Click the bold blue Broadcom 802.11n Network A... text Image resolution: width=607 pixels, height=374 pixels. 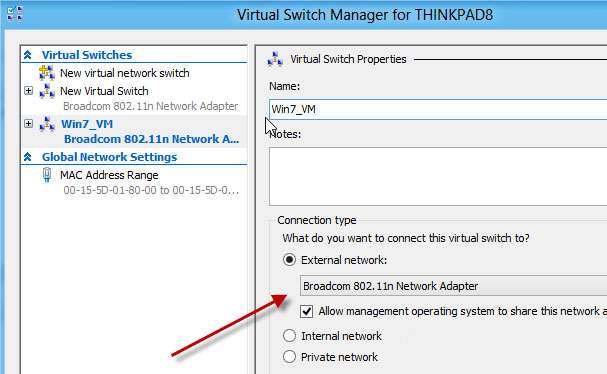pyautogui.click(x=151, y=139)
